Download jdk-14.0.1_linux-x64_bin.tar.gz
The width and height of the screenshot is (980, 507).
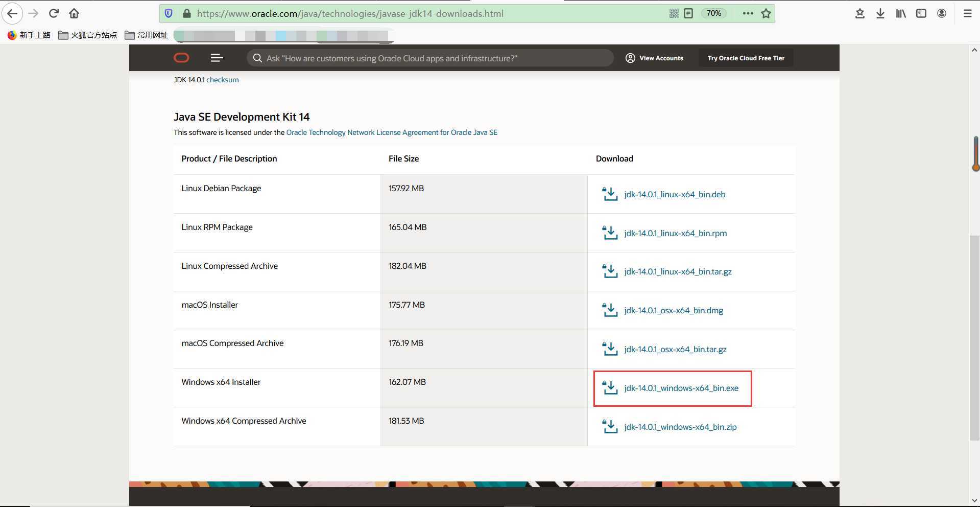(678, 271)
